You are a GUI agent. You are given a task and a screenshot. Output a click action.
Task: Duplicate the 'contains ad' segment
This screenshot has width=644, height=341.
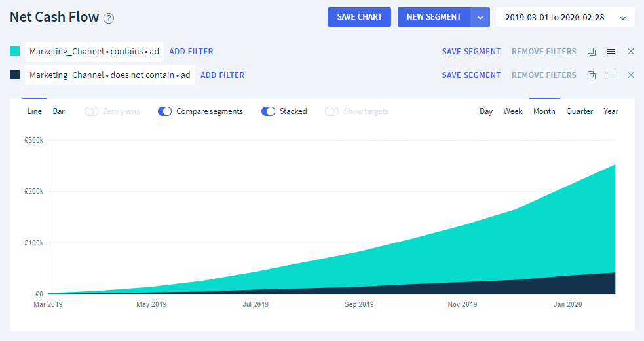point(592,52)
